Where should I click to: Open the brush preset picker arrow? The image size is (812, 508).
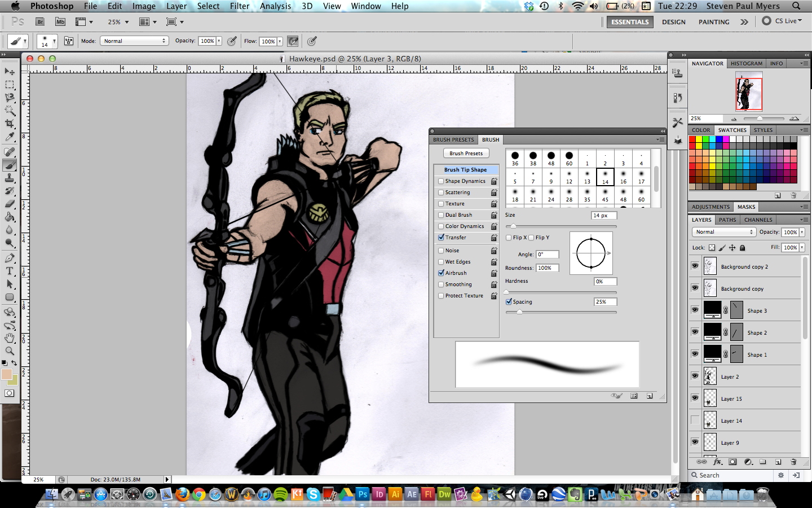(x=54, y=41)
